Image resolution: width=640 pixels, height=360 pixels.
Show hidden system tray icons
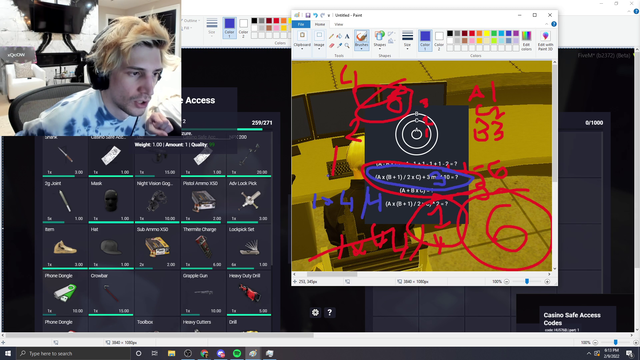tap(589, 353)
